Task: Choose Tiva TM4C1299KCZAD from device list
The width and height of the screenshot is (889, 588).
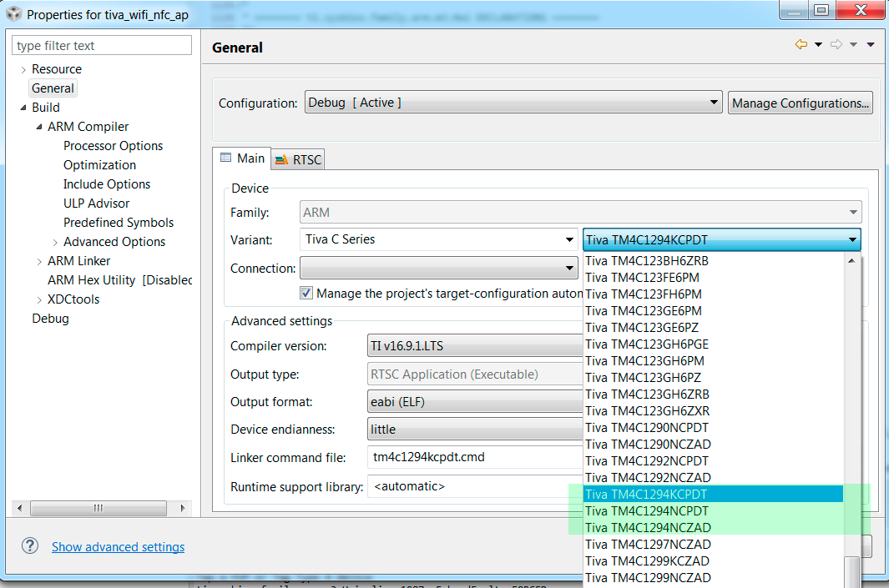Action: click(713, 561)
